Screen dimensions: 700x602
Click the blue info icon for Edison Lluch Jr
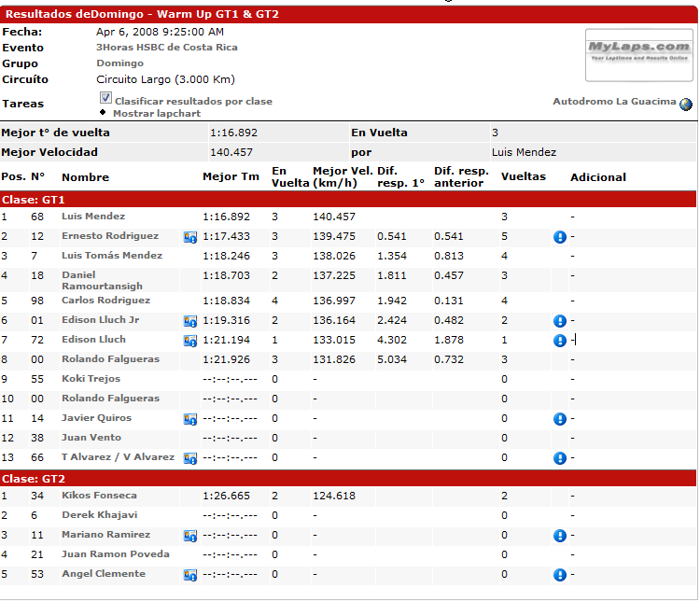(559, 321)
